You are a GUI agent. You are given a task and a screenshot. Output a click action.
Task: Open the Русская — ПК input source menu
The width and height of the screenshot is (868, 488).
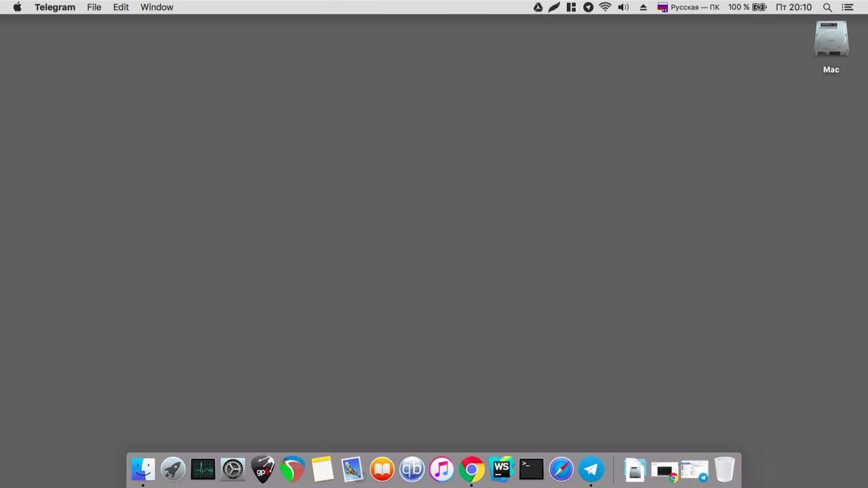point(688,7)
